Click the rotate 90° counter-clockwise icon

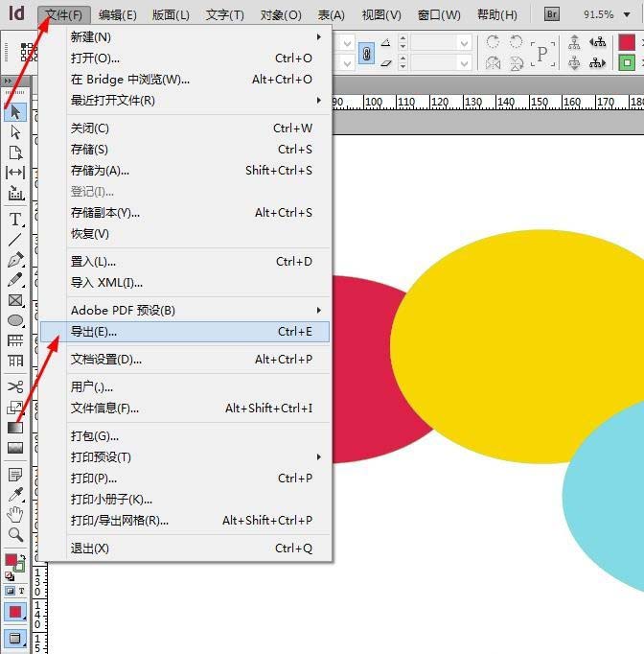[516, 41]
